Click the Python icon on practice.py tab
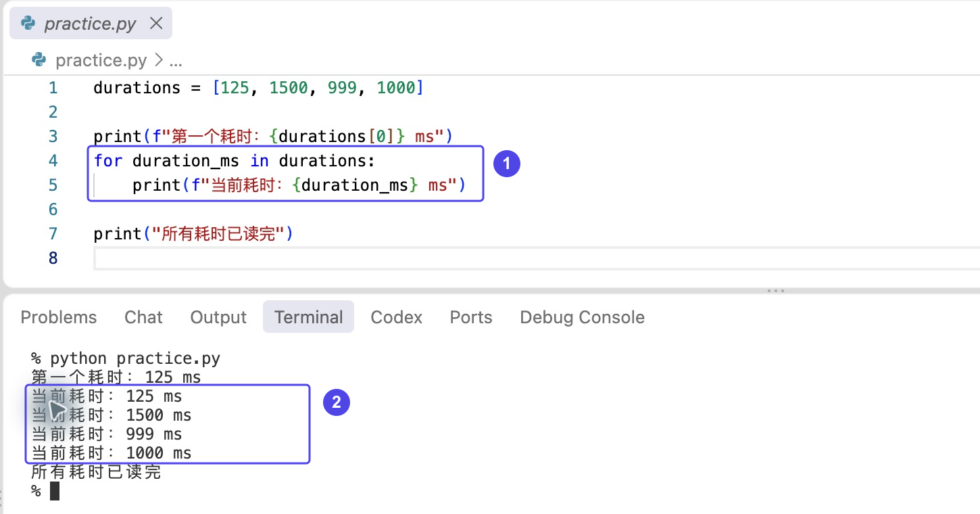This screenshot has width=980, height=514. (28, 24)
